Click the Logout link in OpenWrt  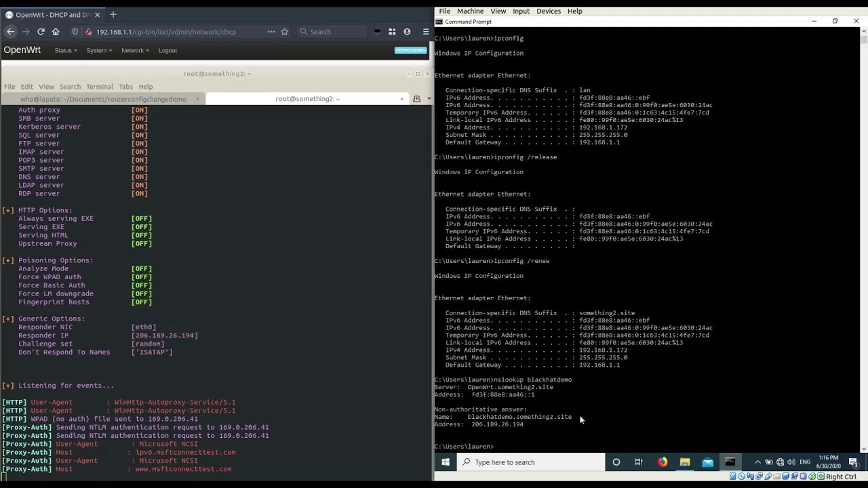pyautogui.click(x=167, y=51)
